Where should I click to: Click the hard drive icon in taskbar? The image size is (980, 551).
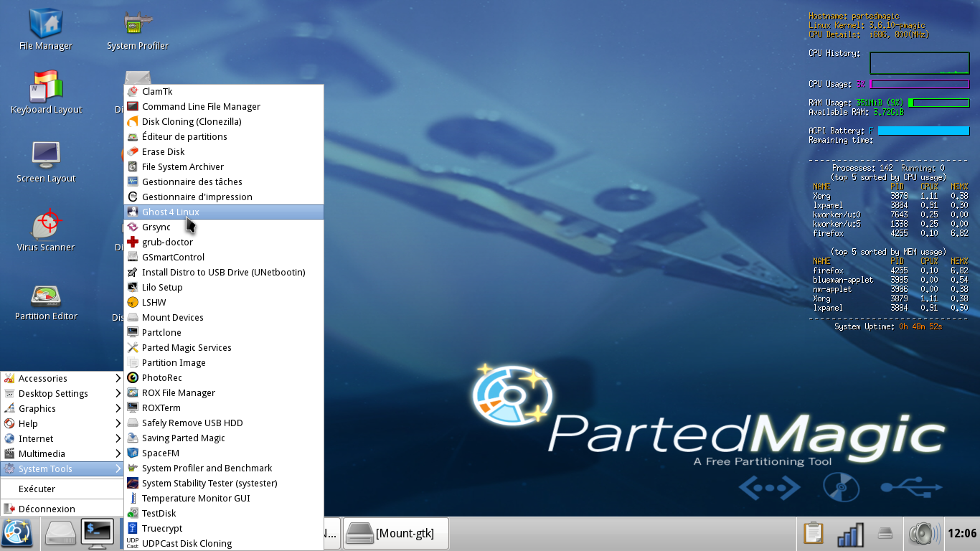(x=60, y=533)
